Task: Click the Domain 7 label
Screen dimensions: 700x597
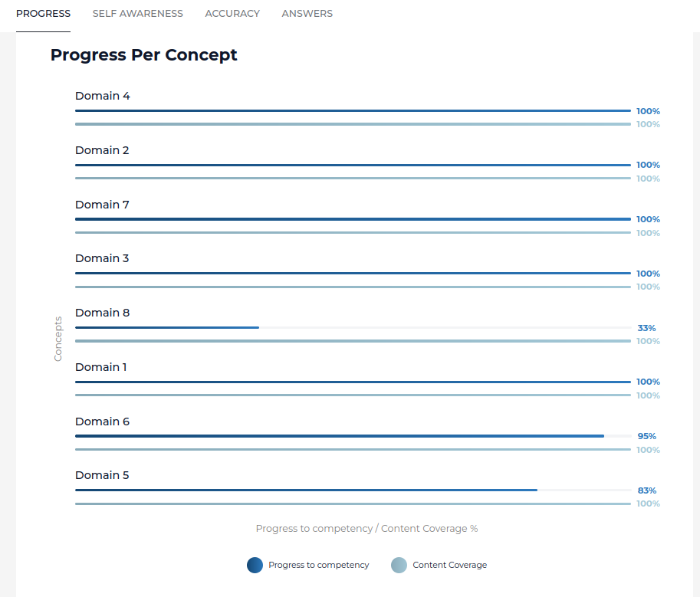Action: [x=102, y=205]
